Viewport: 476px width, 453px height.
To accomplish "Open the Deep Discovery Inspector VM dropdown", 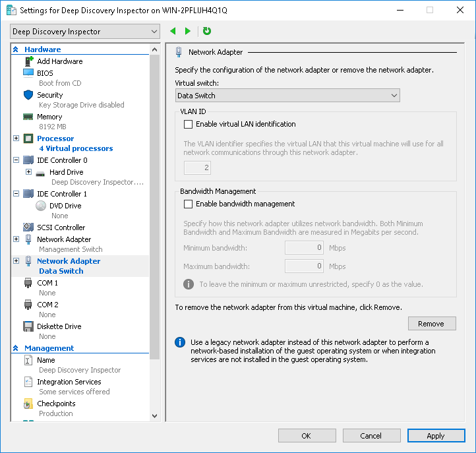I will pos(85,32).
